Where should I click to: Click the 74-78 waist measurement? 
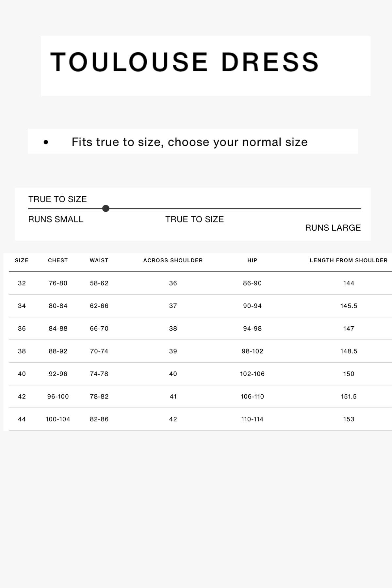pyautogui.click(x=99, y=374)
